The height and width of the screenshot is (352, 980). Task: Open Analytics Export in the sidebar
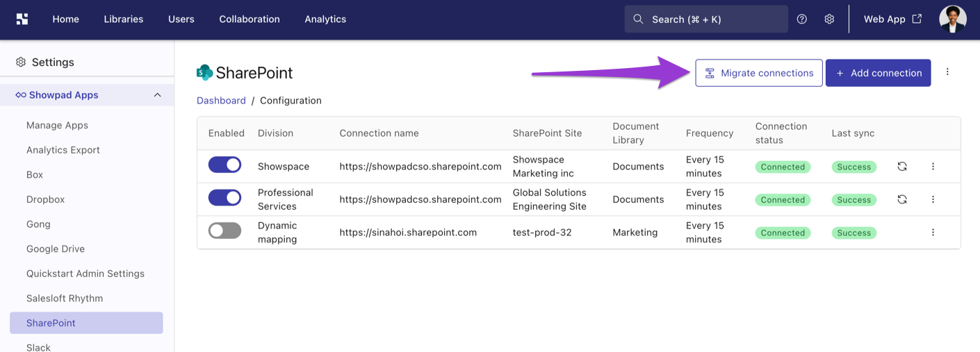click(63, 150)
